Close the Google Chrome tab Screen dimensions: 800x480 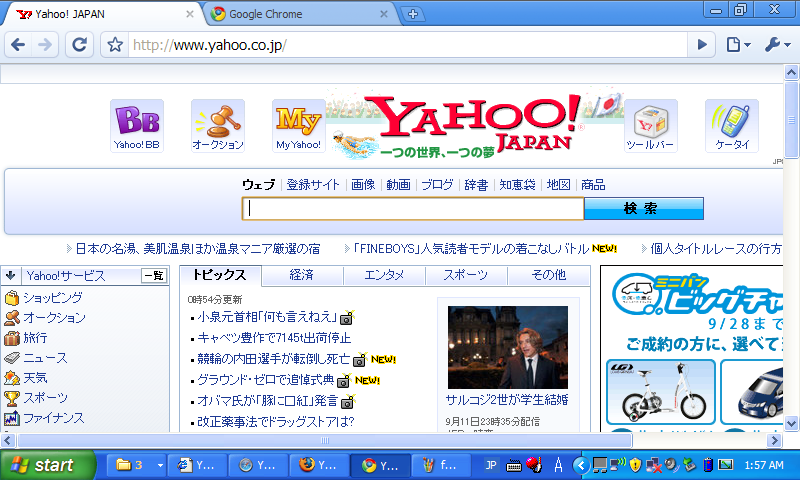[384, 14]
